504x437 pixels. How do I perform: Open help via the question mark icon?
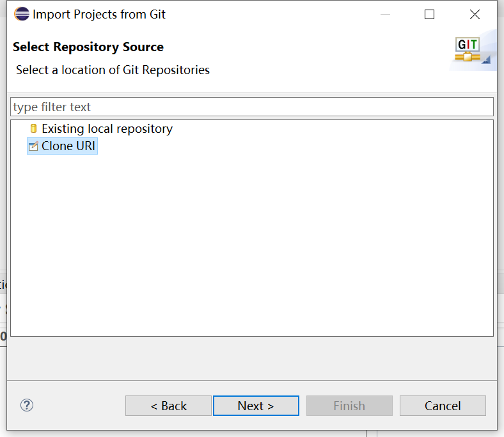(27, 405)
